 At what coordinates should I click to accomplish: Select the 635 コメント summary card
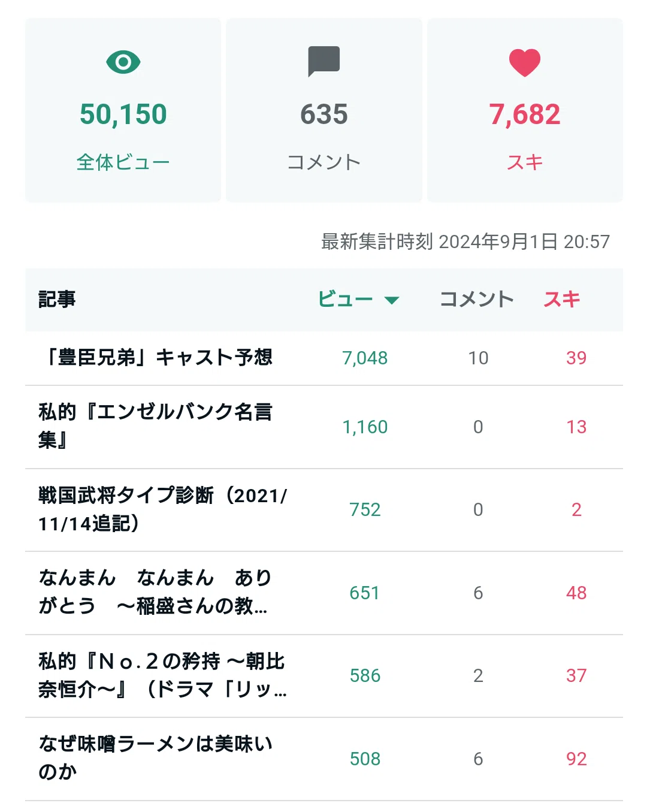click(324, 110)
